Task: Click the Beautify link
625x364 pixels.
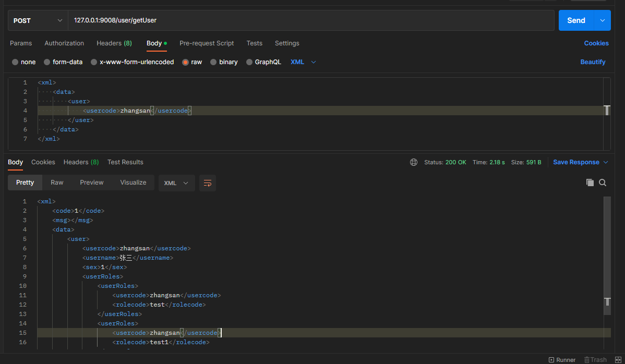Action: (593, 62)
